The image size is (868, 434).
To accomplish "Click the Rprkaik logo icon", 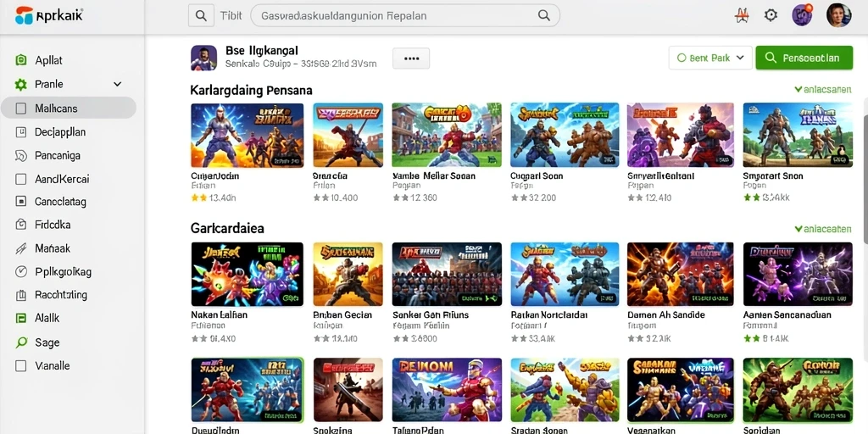I will 24,15.
